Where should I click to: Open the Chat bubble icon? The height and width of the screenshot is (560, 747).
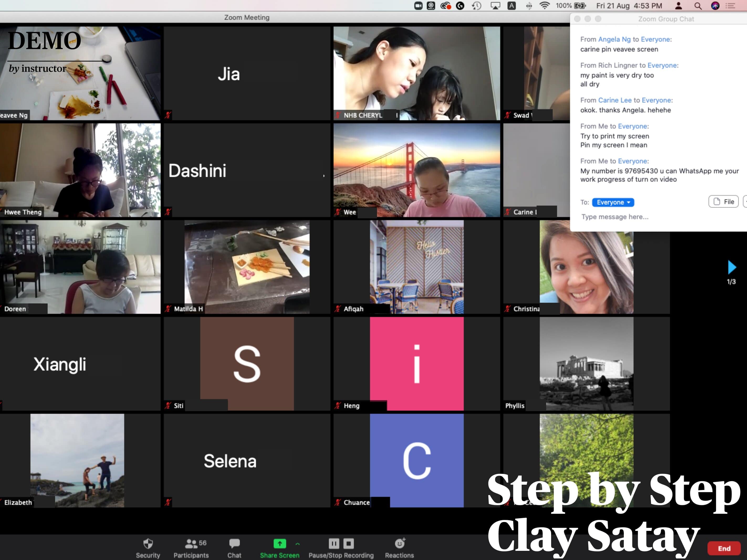point(234,544)
